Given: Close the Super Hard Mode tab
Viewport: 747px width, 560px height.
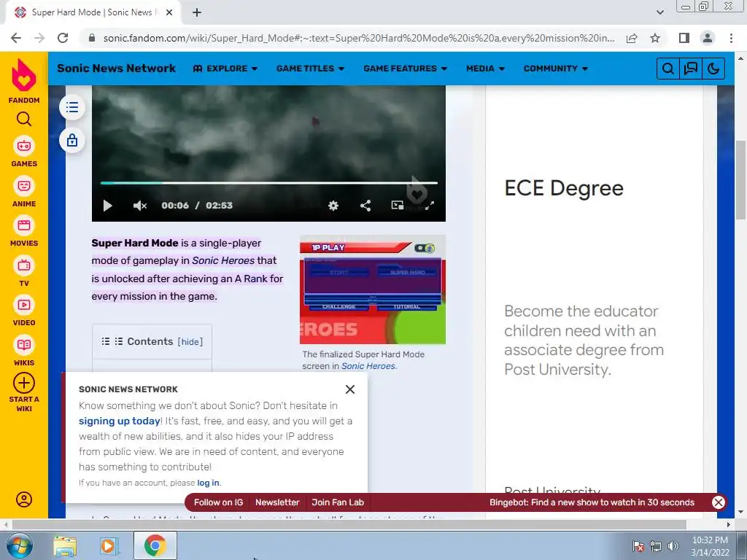Looking at the screenshot, I should (169, 13).
